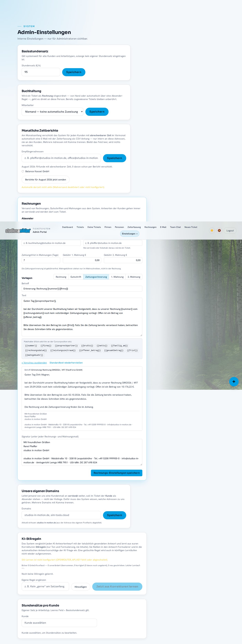Click Jetzt aus Korrekturen lernen button
Viewport: 242px width, 644px height.
[x=117, y=587]
